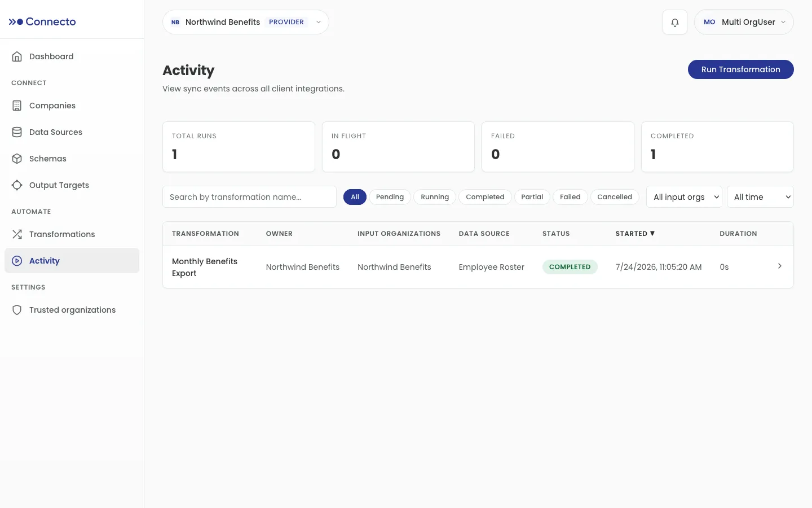
Task: Filter by Running status
Action: point(435,197)
